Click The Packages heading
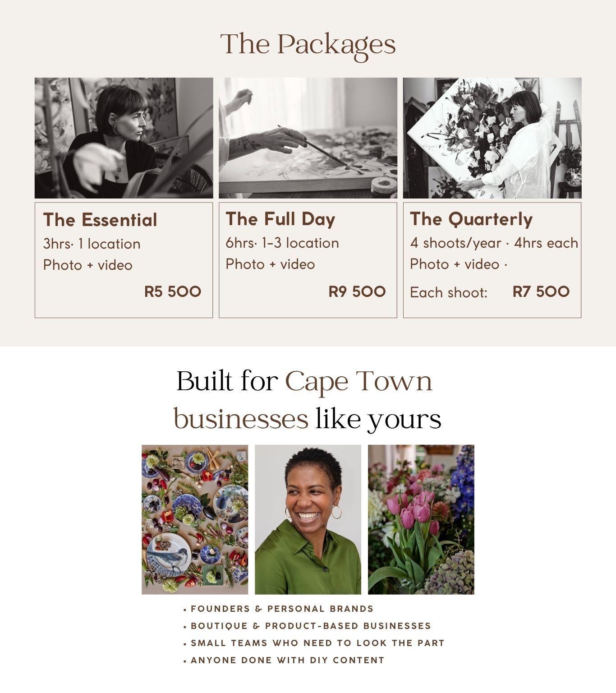 pos(308,45)
